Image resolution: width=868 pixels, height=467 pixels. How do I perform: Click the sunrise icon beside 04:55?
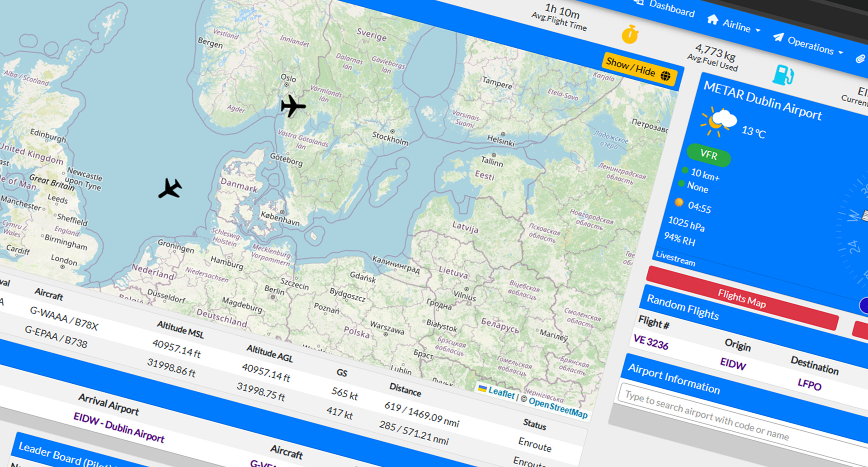679,202
